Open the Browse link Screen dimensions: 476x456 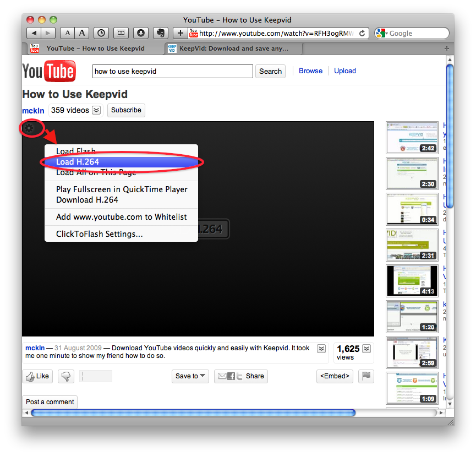click(x=310, y=71)
